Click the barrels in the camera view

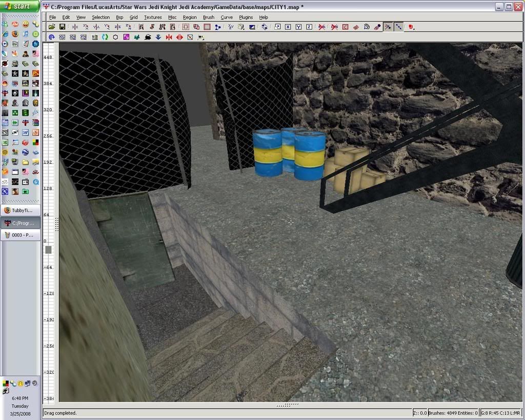[289, 153]
